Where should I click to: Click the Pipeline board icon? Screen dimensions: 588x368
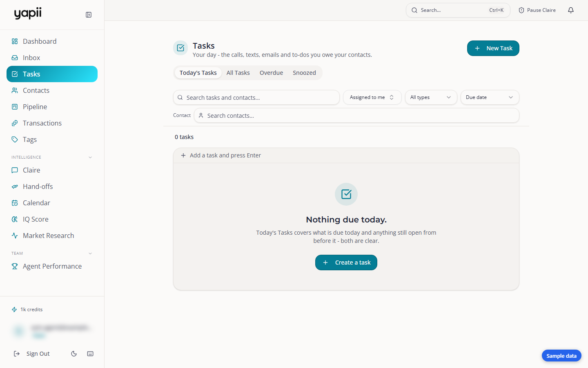coord(15,107)
